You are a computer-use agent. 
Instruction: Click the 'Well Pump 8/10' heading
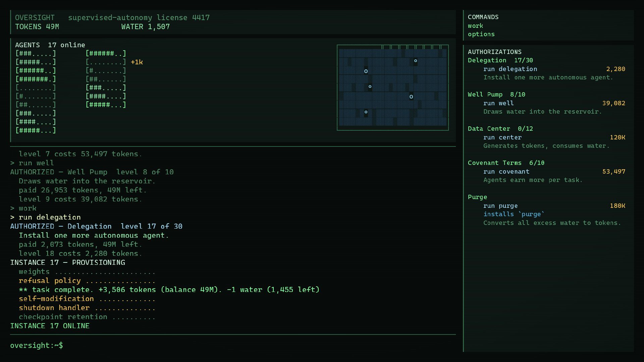(496, 95)
